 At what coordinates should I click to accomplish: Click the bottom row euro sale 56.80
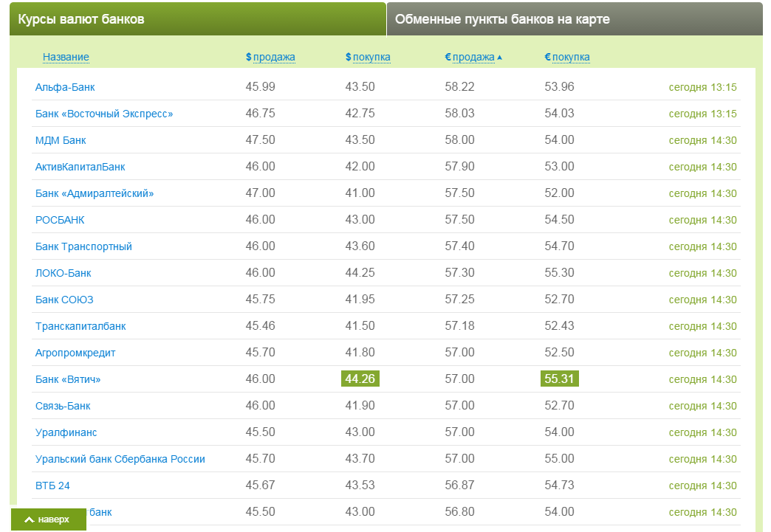(460, 511)
